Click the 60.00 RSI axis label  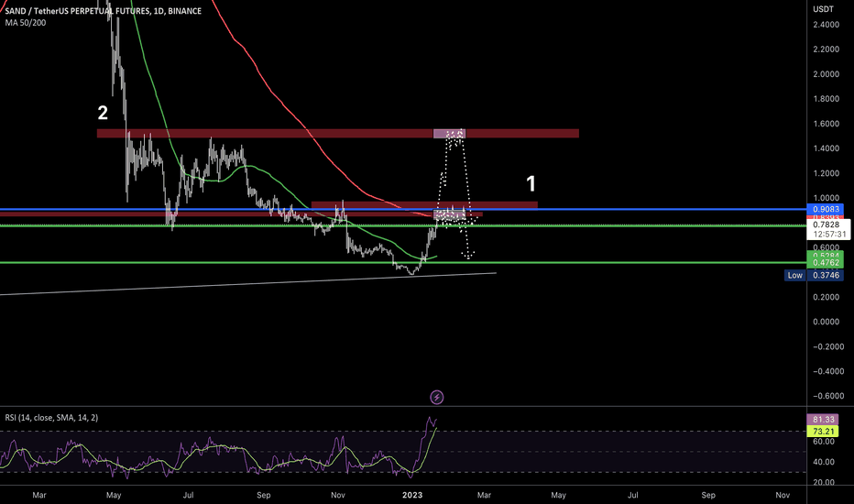(x=824, y=442)
